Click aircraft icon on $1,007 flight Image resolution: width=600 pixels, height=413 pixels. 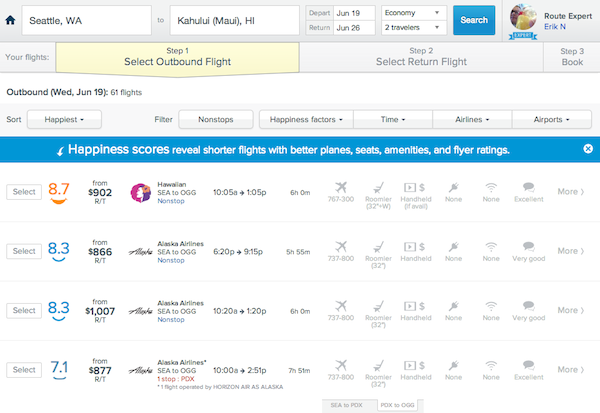341,306
